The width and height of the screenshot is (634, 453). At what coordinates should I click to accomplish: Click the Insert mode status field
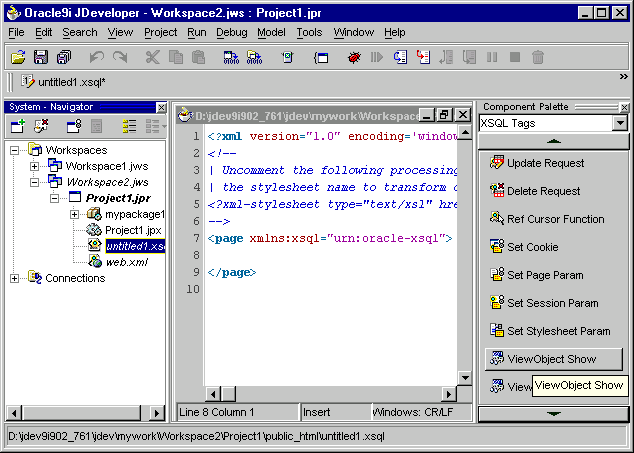coord(336,412)
